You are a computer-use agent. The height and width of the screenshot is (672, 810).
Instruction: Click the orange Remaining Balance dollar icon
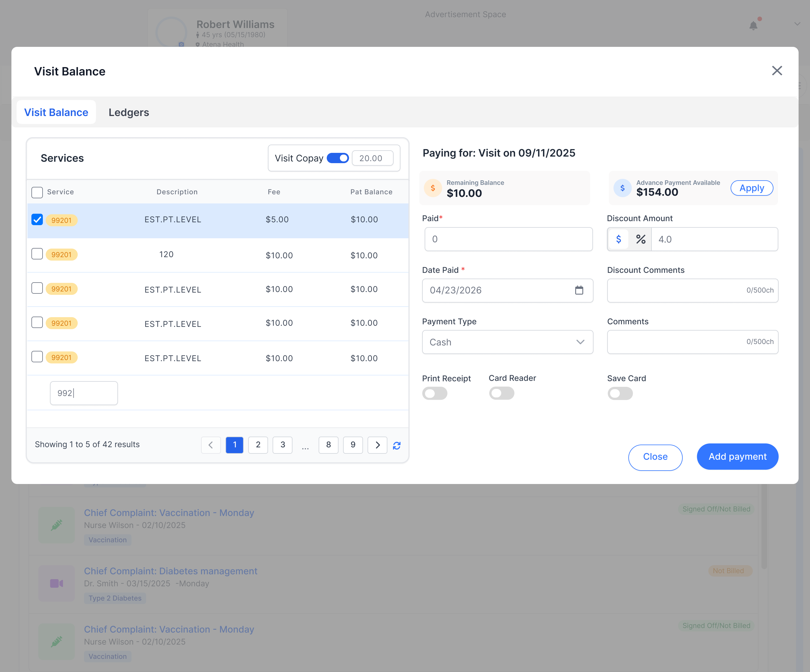[433, 188]
